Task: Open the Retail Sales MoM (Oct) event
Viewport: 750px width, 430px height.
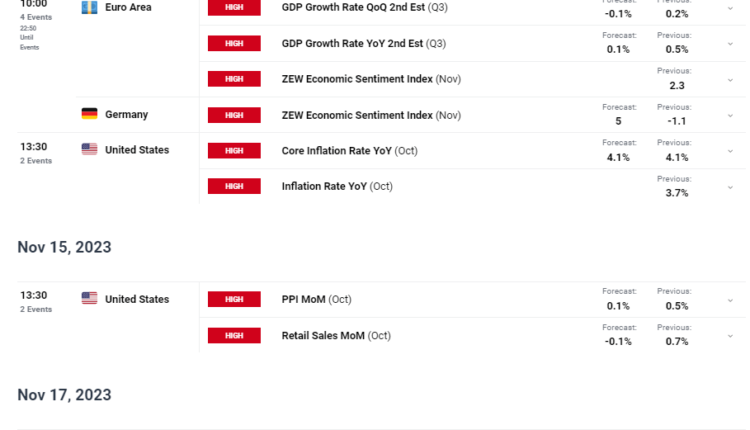Action: pyautogui.click(x=336, y=335)
